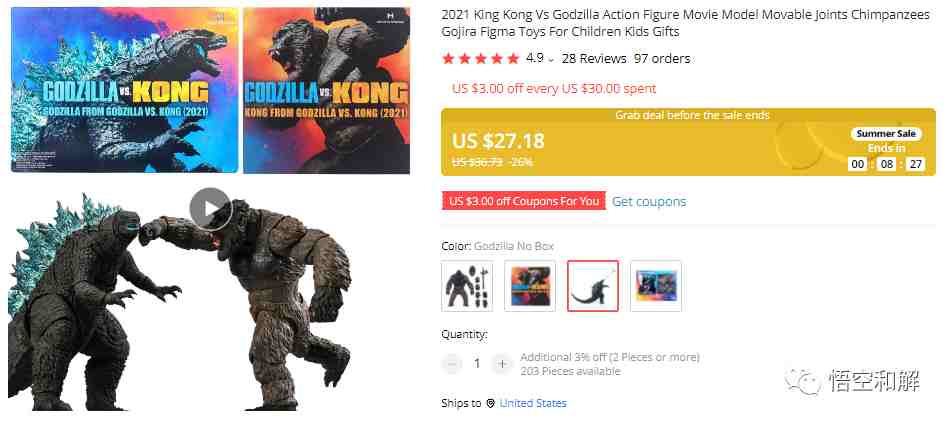Choose the Godzilla vs Kong box set option
The image size is (950, 422).
coord(530,286)
